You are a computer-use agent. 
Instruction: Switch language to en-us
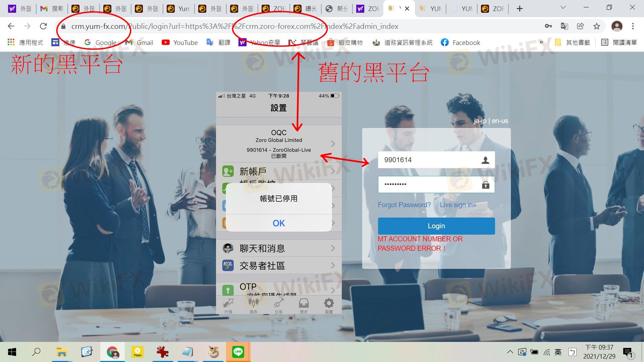pyautogui.click(x=500, y=121)
